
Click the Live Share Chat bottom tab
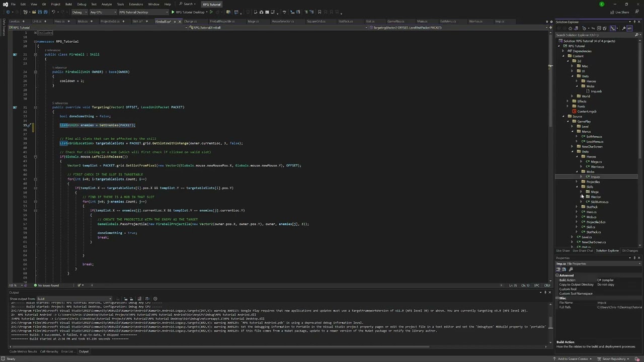click(x=583, y=250)
